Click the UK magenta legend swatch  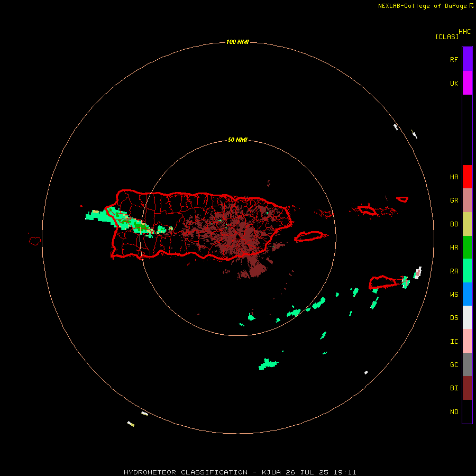pos(467,83)
